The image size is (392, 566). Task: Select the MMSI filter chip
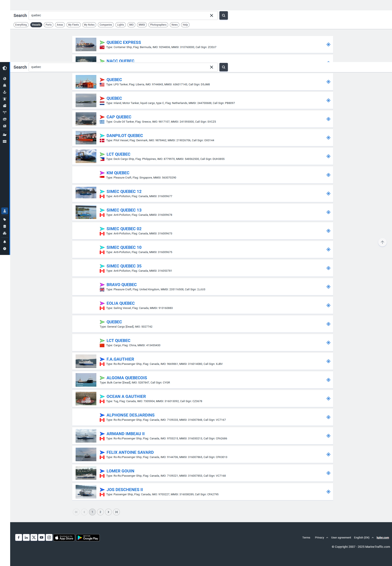(142, 25)
